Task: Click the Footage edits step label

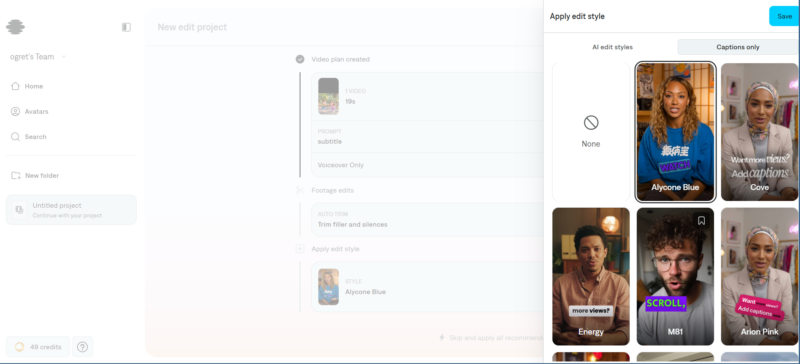Action: click(333, 190)
